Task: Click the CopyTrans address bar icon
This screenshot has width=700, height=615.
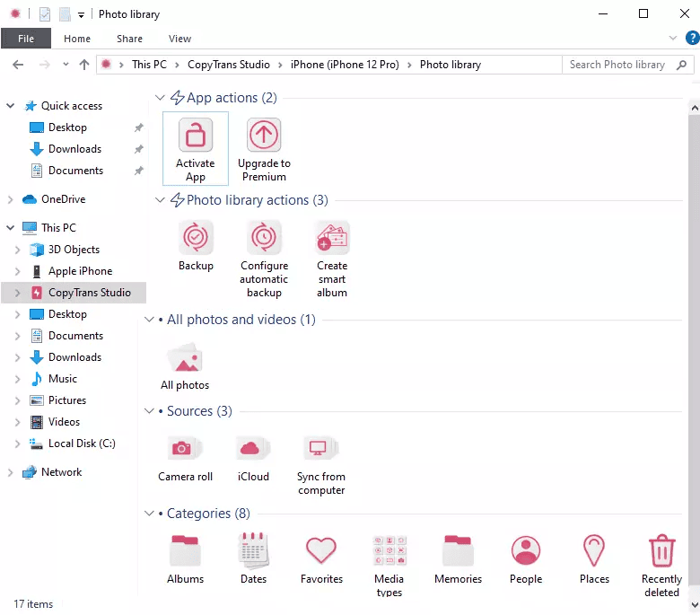Action: click(x=106, y=65)
